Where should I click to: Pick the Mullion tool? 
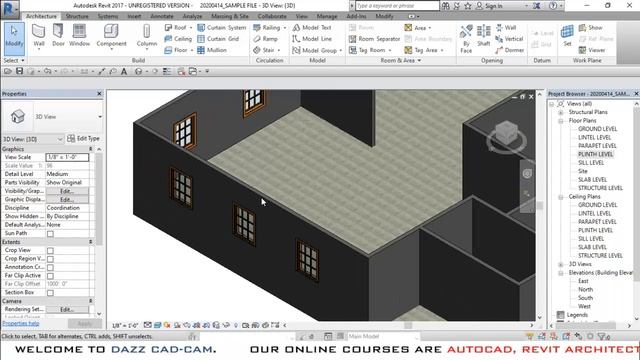(x=212, y=50)
